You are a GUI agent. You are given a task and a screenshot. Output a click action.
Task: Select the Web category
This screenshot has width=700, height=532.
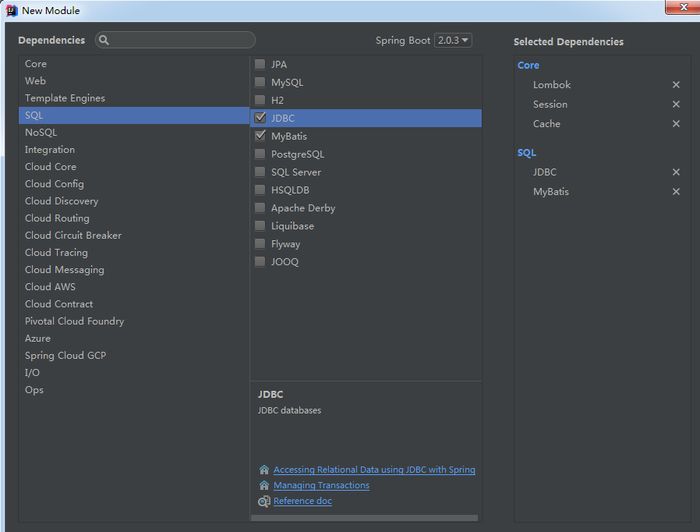pos(36,81)
